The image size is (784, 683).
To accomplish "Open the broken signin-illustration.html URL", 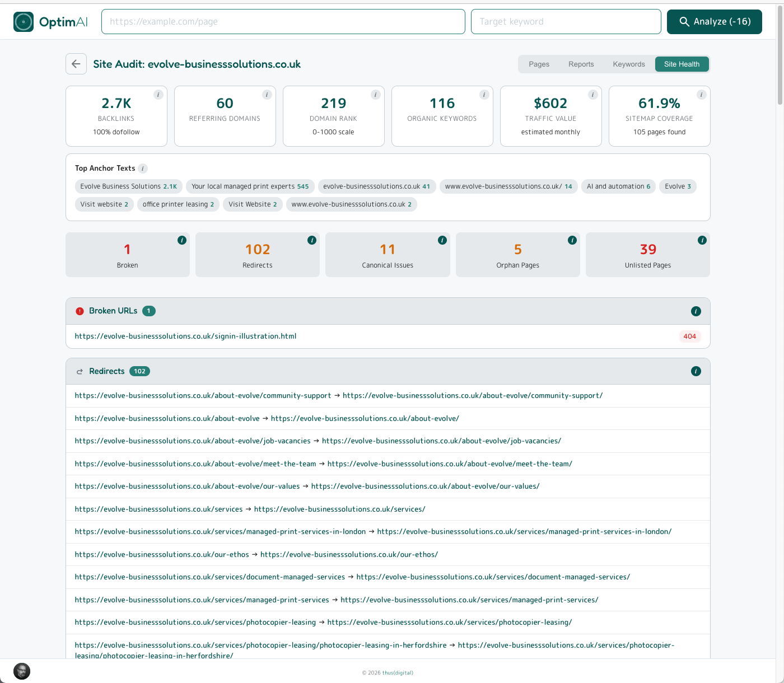I will pos(185,336).
